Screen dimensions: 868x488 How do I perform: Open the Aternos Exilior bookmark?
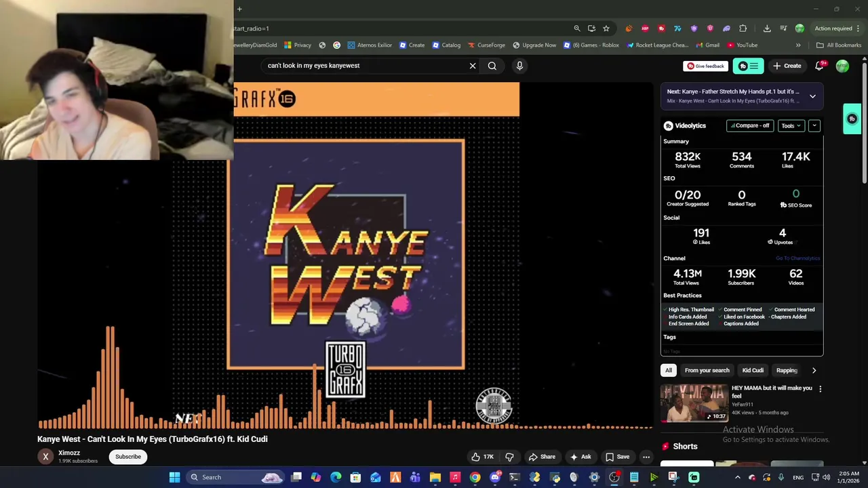coord(370,45)
